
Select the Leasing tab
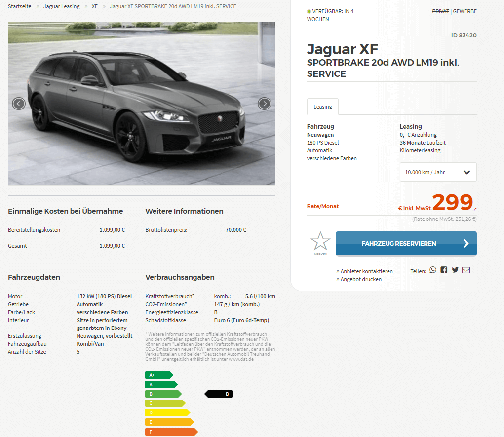click(x=323, y=107)
